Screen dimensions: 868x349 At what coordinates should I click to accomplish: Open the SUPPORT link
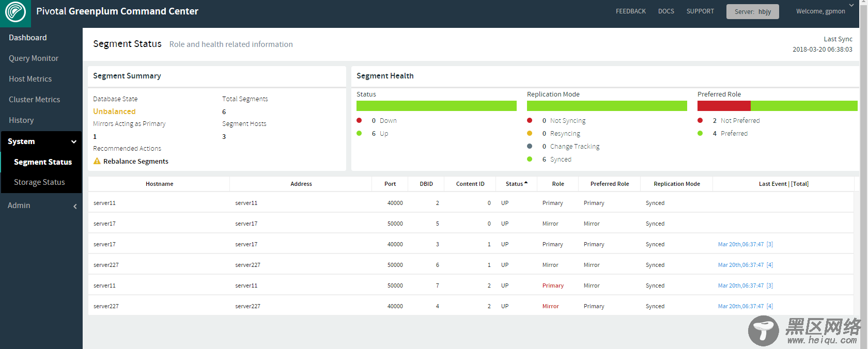pyautogui.click(x=700, y=11)
